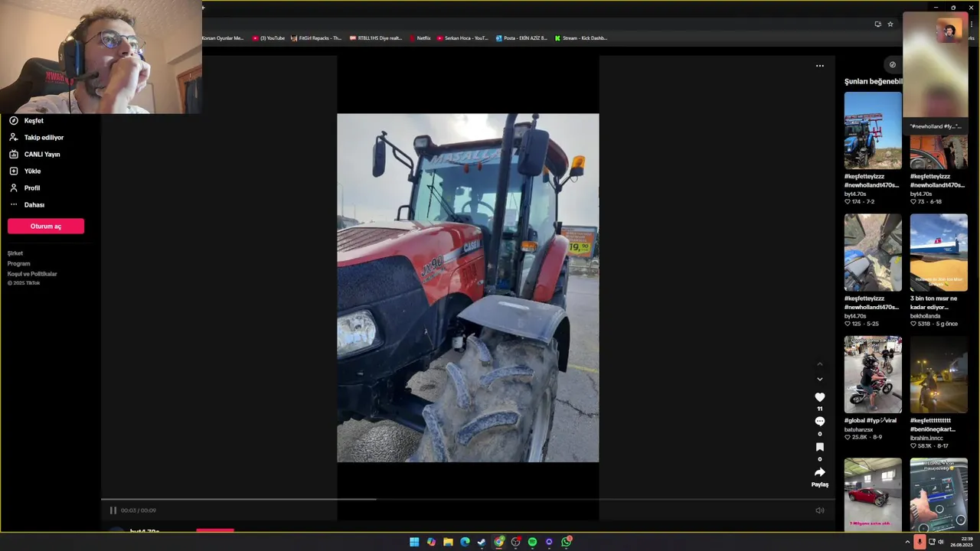Click the circular icon above the Şunları beğenebilirsin (recommended) list
The height and width of the screenshot is (551, 980).
click(x=892, y=65)
